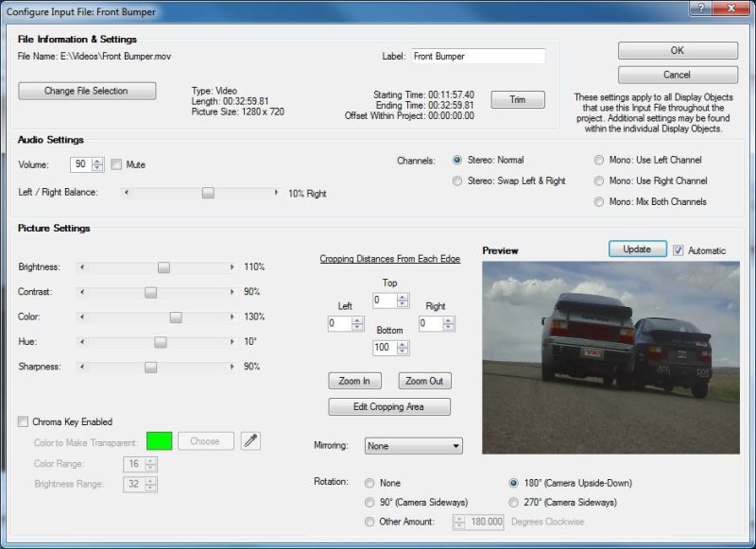Confirm settings with OK
The image size is (756, 549).
pos(677,50)
